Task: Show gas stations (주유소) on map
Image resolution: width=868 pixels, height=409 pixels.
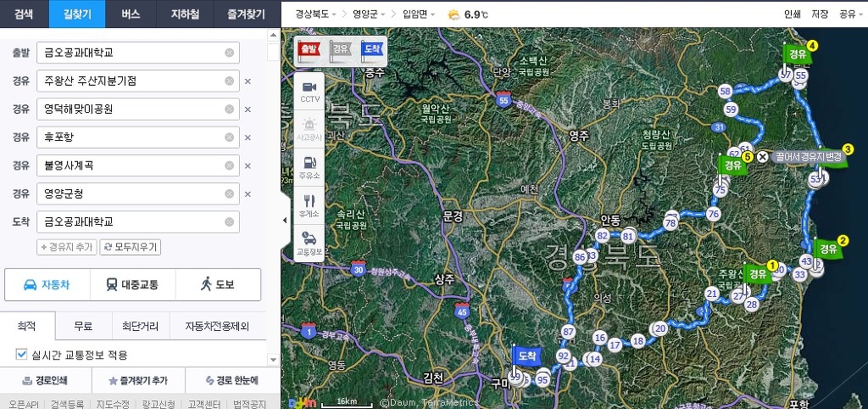Action: tap(309, 168)
